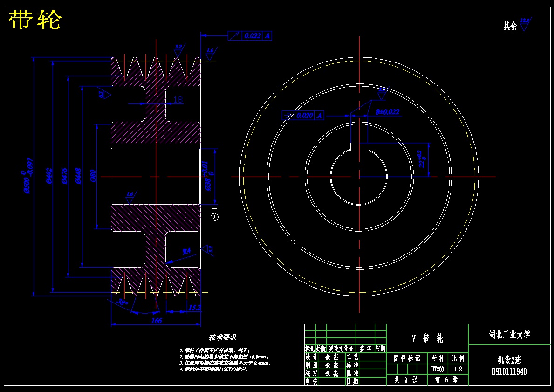Click the 图样标记 header cell
Viewport: 554px width, 392px height.
tap(407, 358)
